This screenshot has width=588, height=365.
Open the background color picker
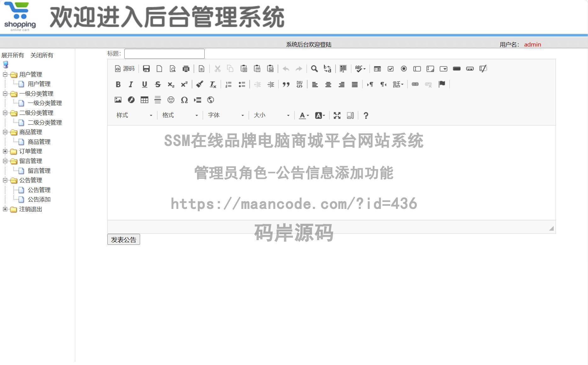pyautogui.click(x=320, y=115)
